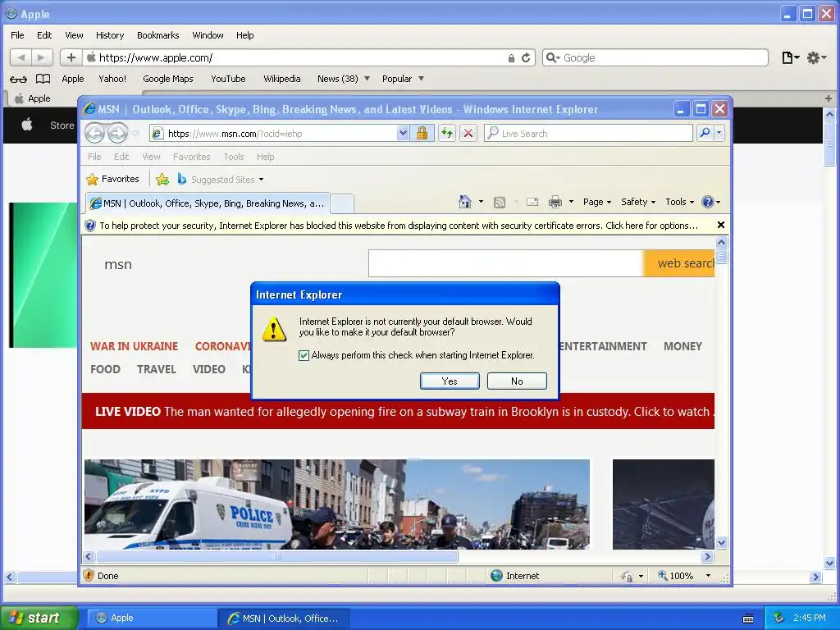
Task: Click Internet Explorer back button
Action: click(x=95, y=133)
